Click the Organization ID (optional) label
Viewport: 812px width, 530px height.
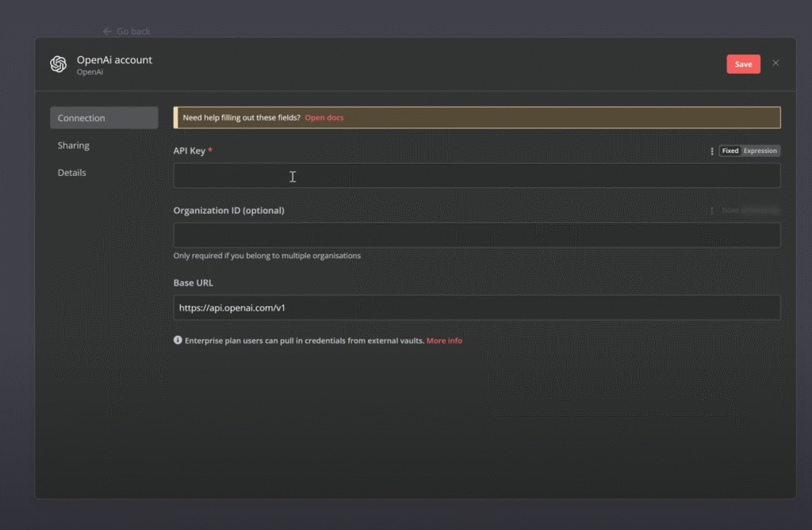pos(228,210)
